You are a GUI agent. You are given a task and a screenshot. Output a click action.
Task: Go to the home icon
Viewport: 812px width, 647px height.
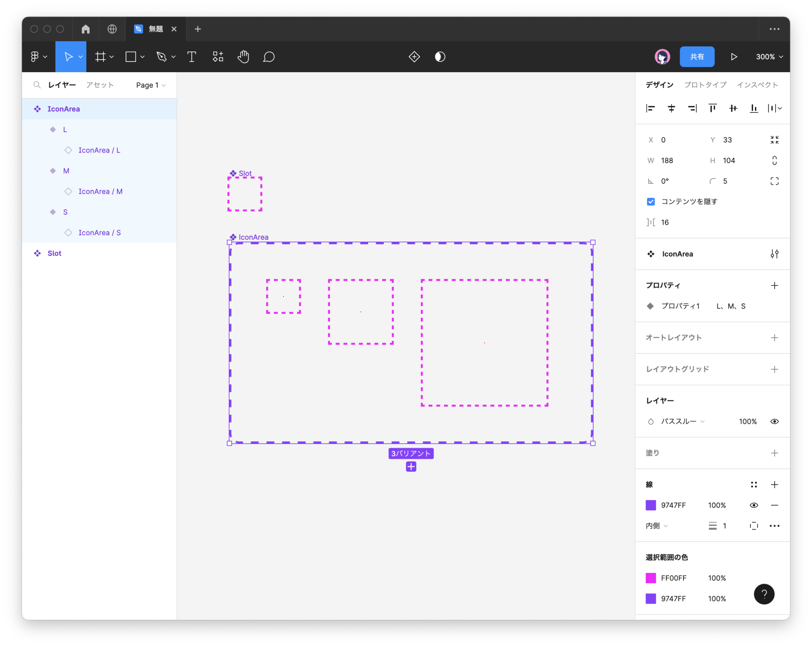(86, 29)
